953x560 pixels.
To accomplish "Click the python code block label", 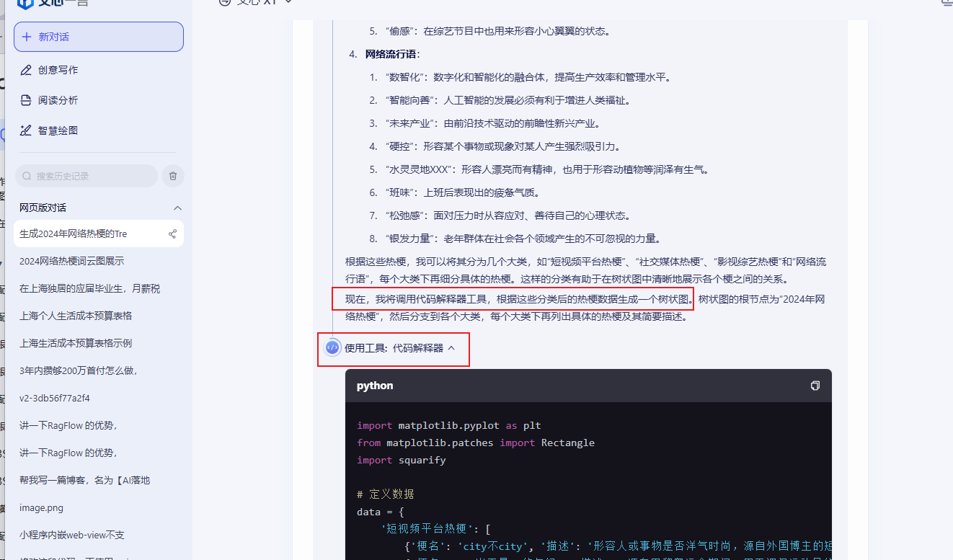I will (x=375, y=386).
